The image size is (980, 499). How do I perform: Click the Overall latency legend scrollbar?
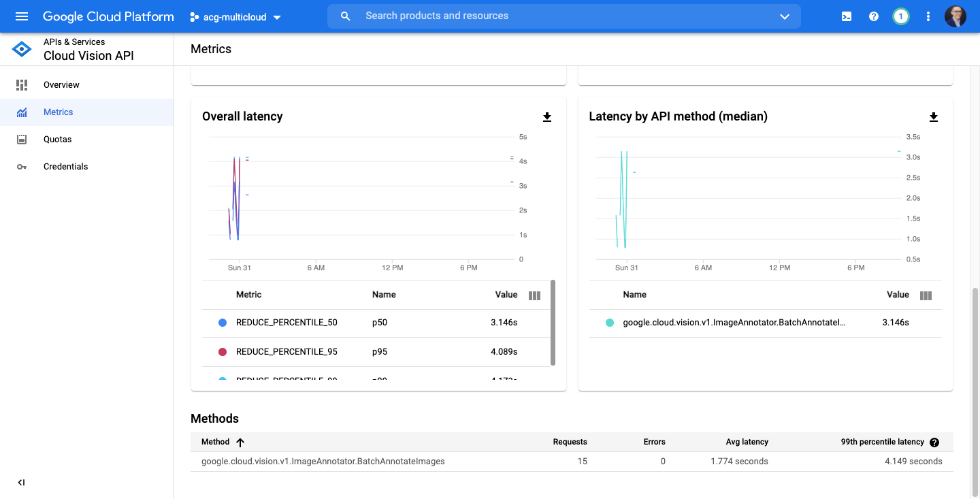pyautogui.click(x=553, y=322)
